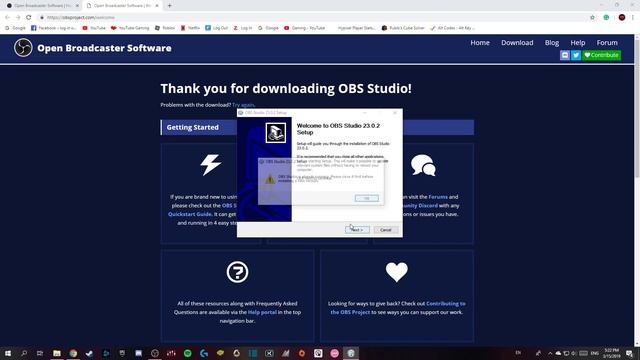Image resolution: width=640 pixels, height=360 pixels.
Task: Open the YouTube Gaming bookmark
Action: pos(130,28)
